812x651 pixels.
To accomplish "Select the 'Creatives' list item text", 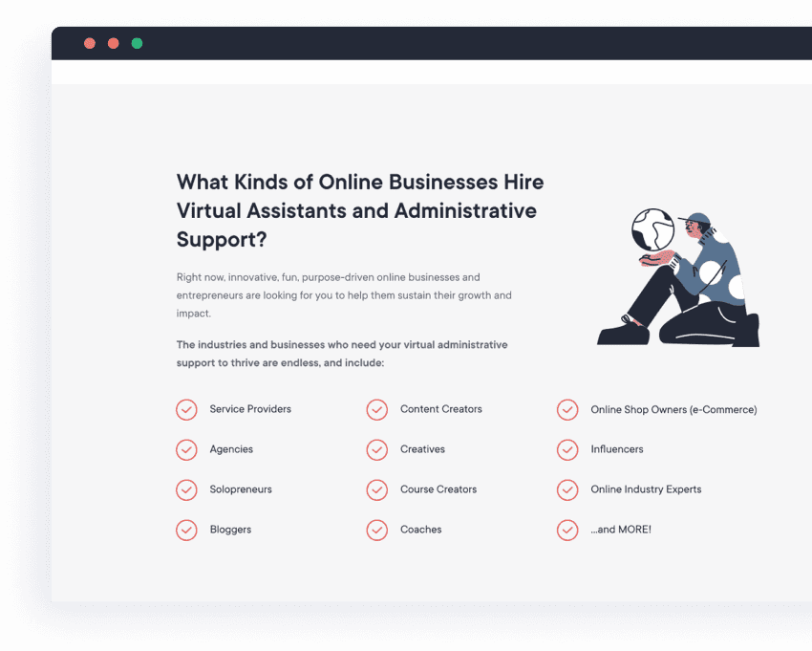I will (x=422, y=449).
